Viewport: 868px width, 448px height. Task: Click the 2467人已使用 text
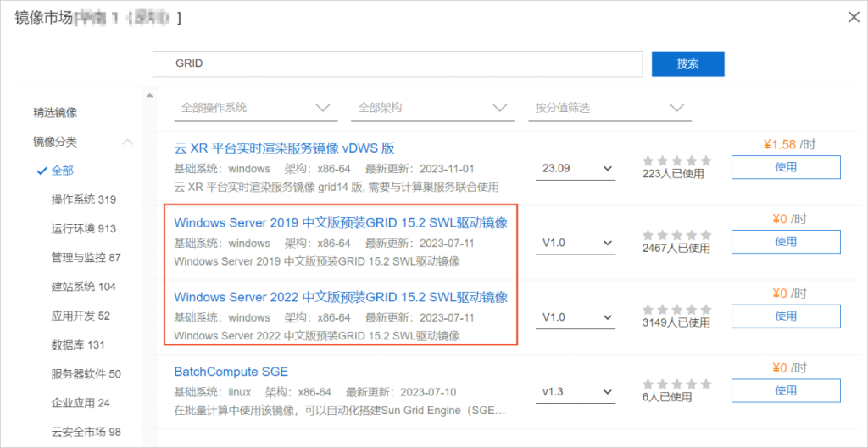coord(676,249)
